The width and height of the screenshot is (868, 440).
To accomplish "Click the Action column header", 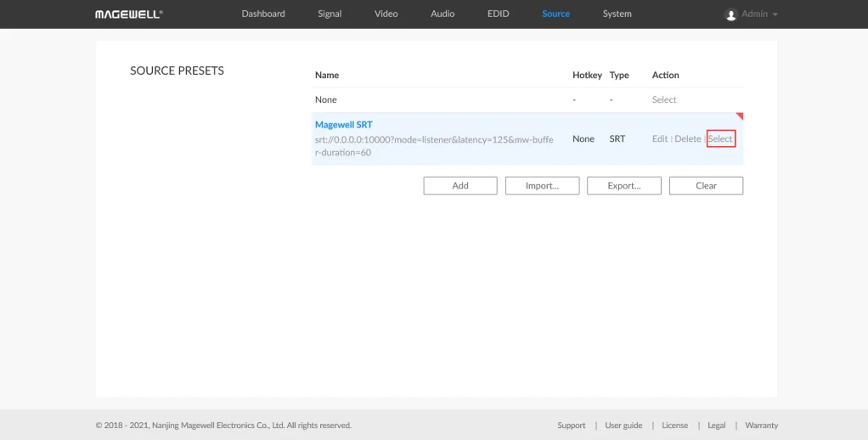I will tap(665, 75).
